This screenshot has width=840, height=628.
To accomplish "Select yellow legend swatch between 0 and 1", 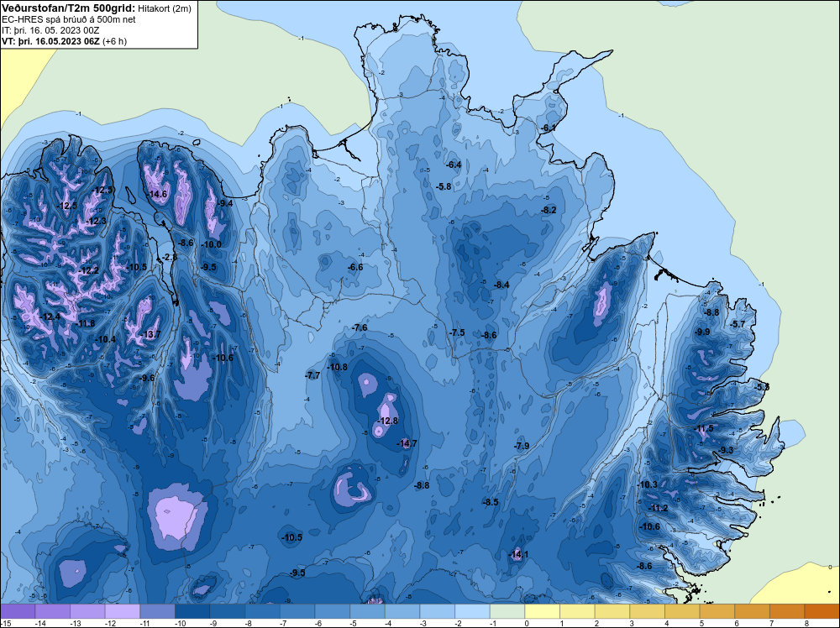I will [x=542, y=611].
